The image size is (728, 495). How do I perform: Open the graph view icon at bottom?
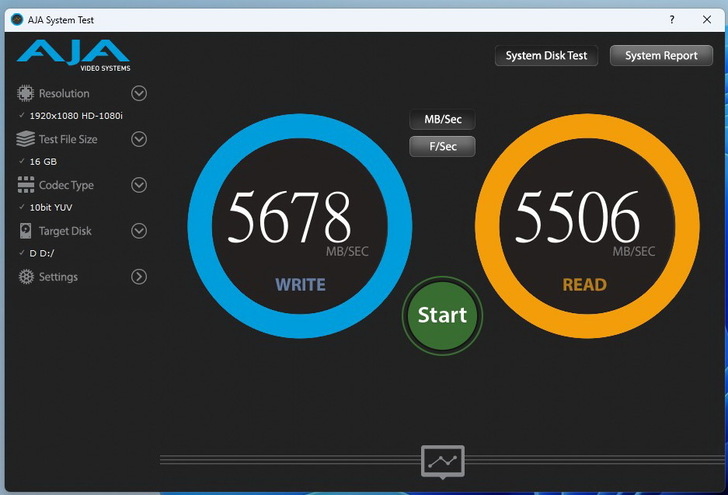coord(442,462)
